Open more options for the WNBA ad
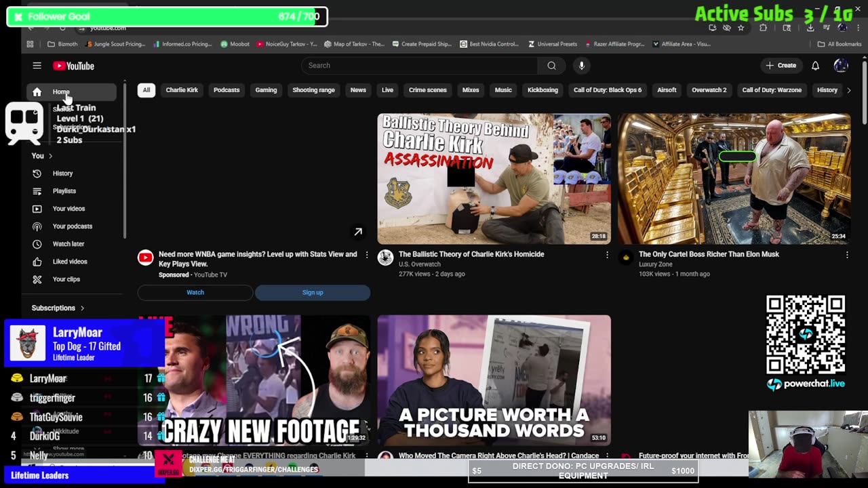This screenshot has width=868, height=488. tap(367, 255)
